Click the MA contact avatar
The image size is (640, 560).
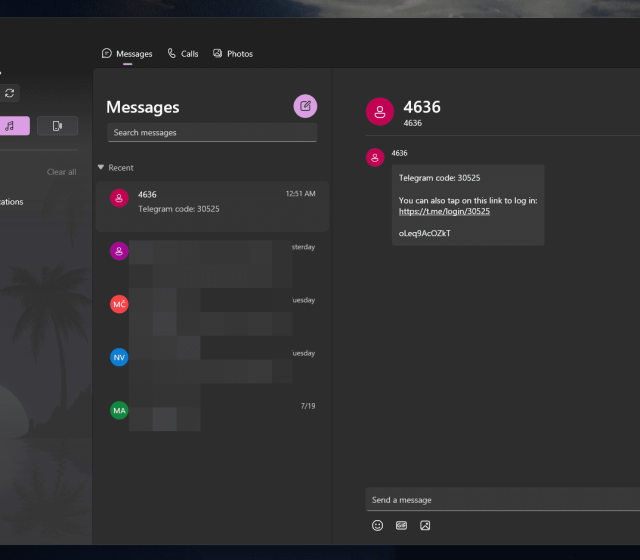click(x=119, y=410)
